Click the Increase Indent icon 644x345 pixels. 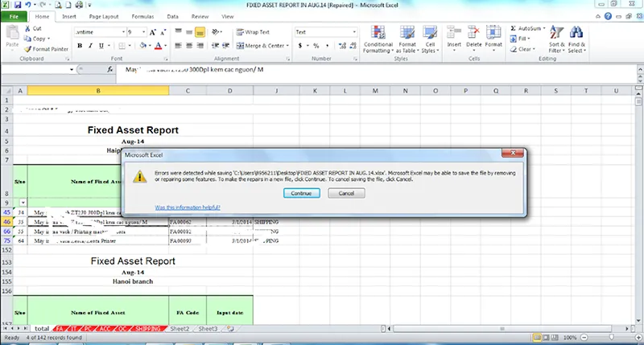(225, 46)
